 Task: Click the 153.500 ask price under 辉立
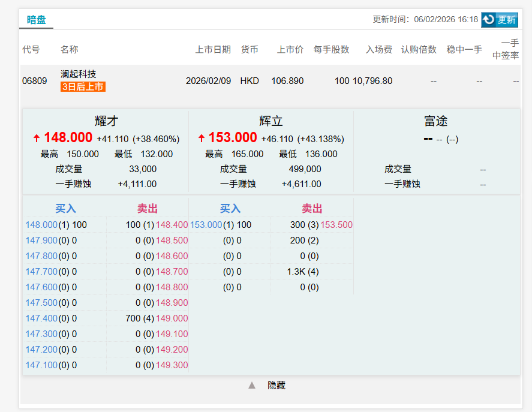tap(336, 225)
